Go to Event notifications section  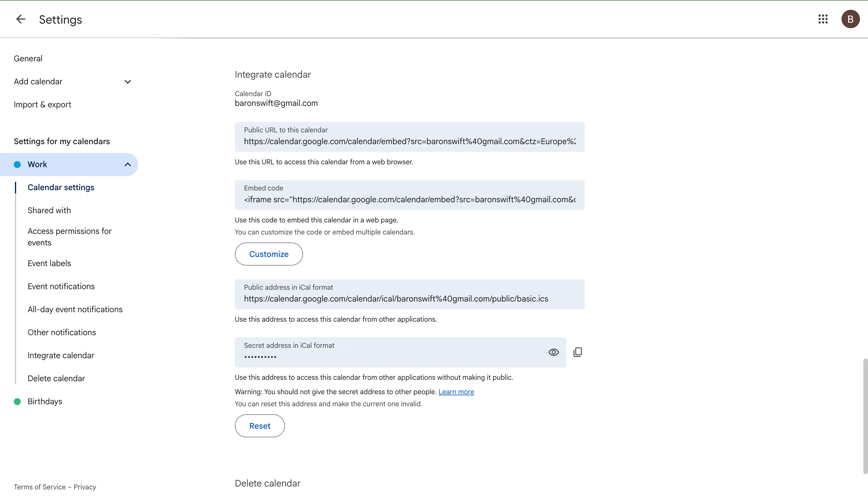[x=61, y=287]
